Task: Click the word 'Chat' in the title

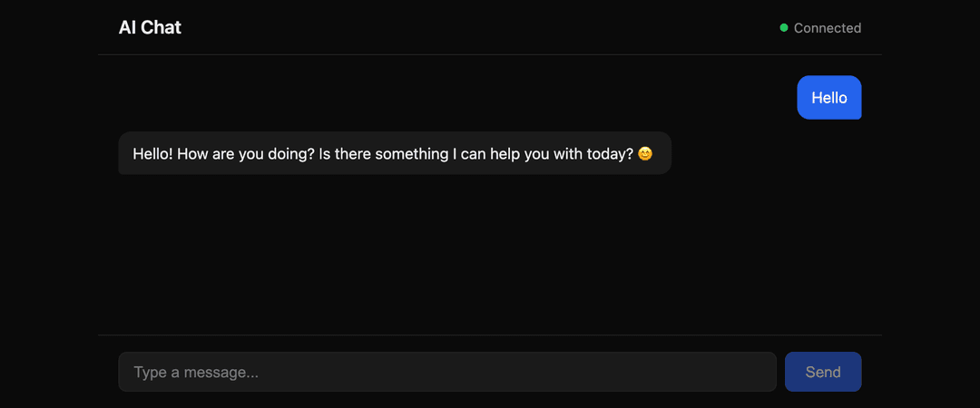Action: 162,27
